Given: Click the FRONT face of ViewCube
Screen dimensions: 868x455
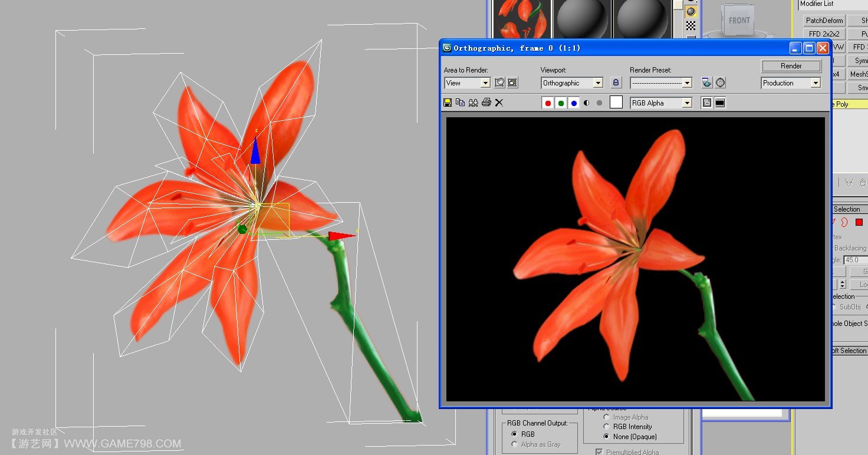Looking at the screenshot, I should pyautogui.click(x=739, y=21).
